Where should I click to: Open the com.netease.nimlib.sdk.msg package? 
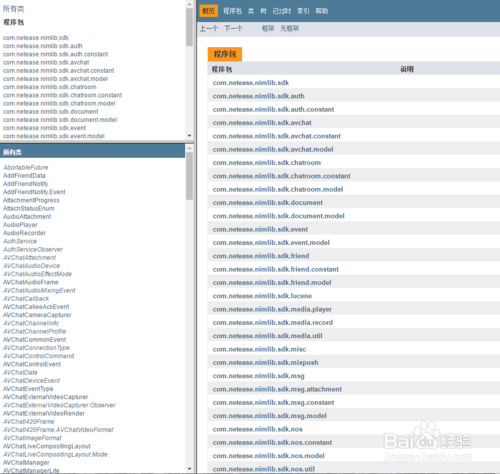(x=259, y=376)
